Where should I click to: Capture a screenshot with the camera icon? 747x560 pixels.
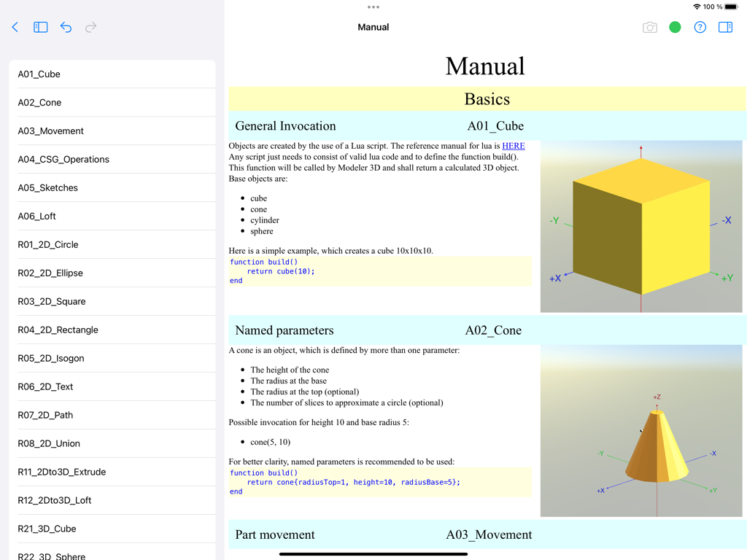pos(649,27)
